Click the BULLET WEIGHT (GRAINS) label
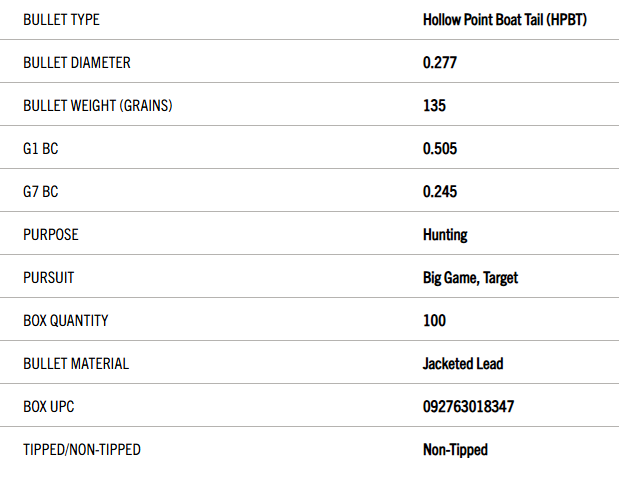This screenshot has width=619, height=478. 98,106
